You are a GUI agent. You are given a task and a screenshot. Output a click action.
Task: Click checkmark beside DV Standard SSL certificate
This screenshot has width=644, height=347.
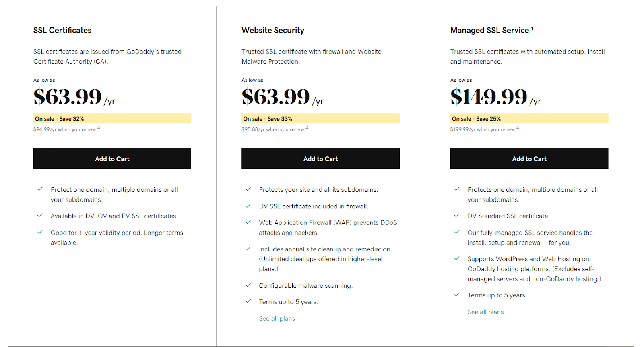click(x=457, y=215)
